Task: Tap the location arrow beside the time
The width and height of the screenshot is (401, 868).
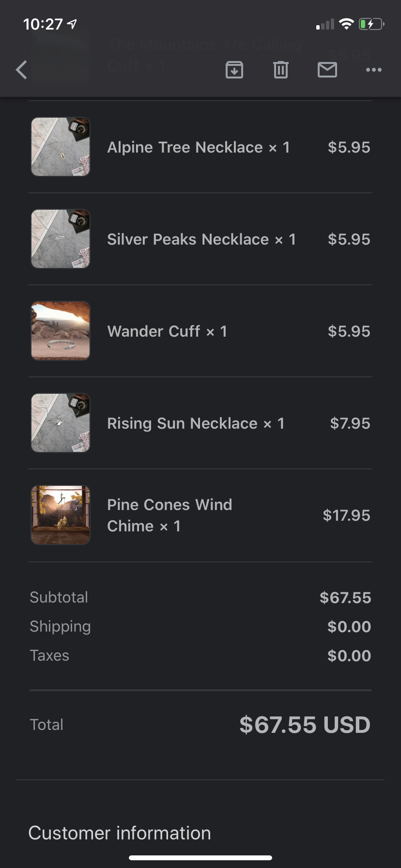Action: click(x=72, y=24)
